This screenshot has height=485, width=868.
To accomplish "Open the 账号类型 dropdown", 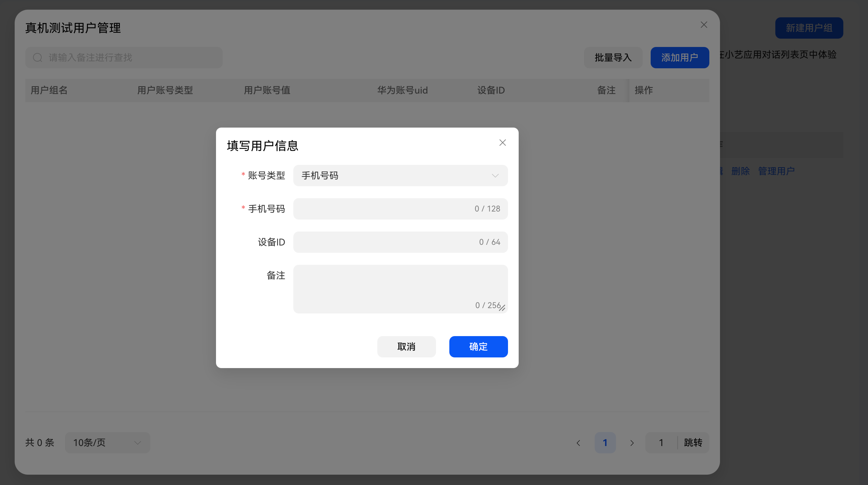I will coord(400,176).
